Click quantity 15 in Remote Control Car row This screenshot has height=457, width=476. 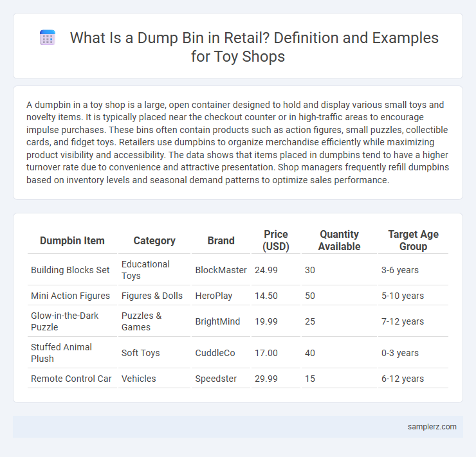pyautogui.click(x=339, y=379)
